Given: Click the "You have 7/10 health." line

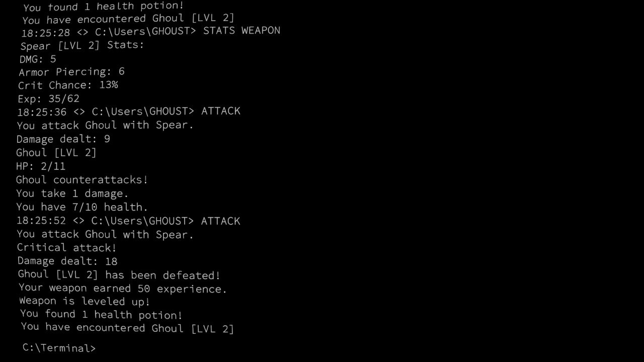Looking at the screenshot, I should pos(82,207).
